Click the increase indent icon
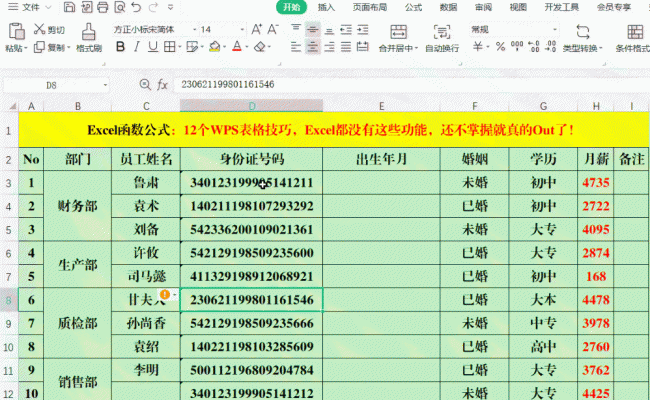 pos(362,29)
